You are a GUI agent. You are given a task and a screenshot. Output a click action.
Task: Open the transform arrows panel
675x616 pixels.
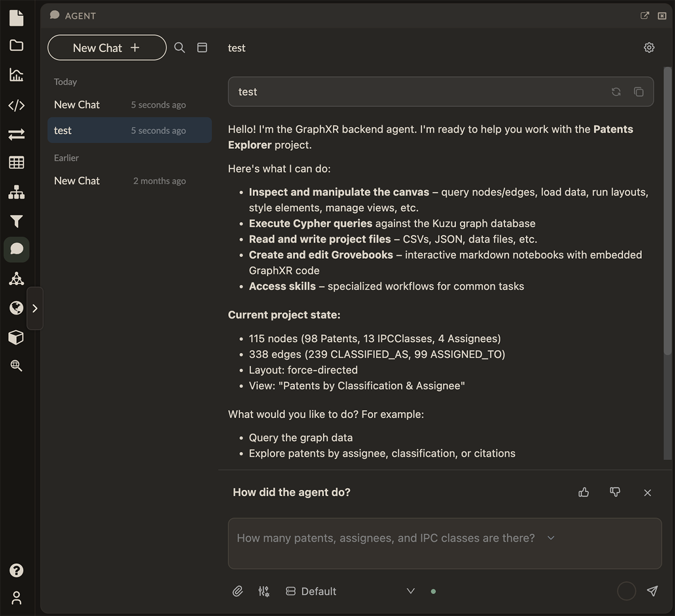(x=16, y=134)
